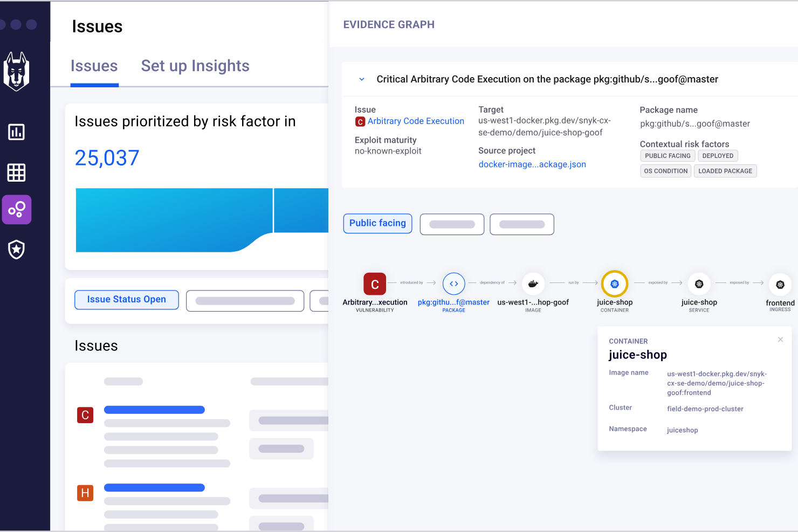Click the Snyk dog logo
The height and width of the screenshot is (532, 798).
(16, 71)
